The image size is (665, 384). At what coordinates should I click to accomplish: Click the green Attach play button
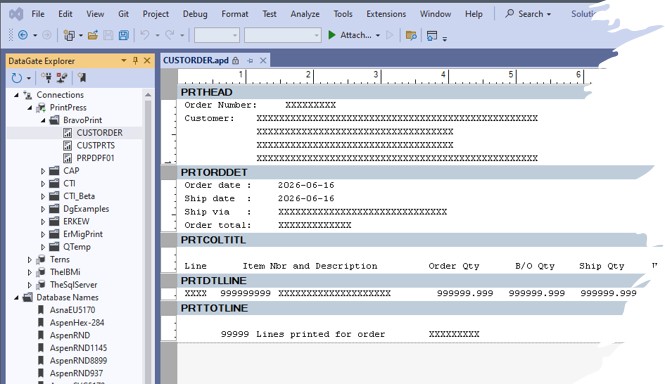point(332,35)
